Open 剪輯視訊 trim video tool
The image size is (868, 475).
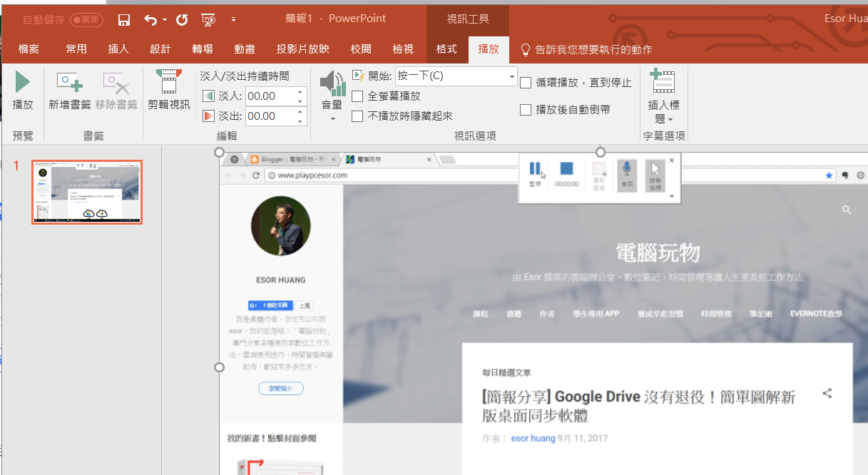pyautogui.click(x=169, y=91)
